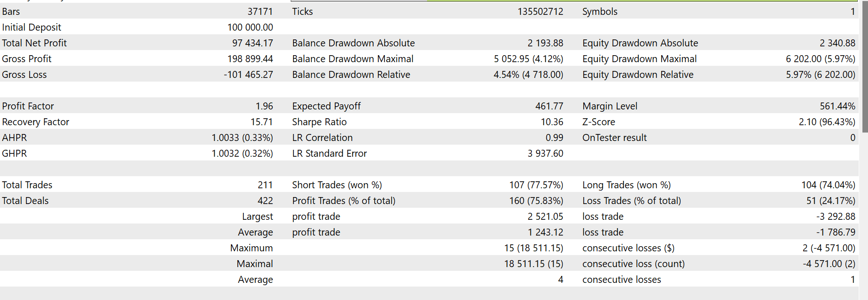Select the Balance Drawdown Relative label
The width and height of the screenshot is (868, 300).
tap(351, 75)
